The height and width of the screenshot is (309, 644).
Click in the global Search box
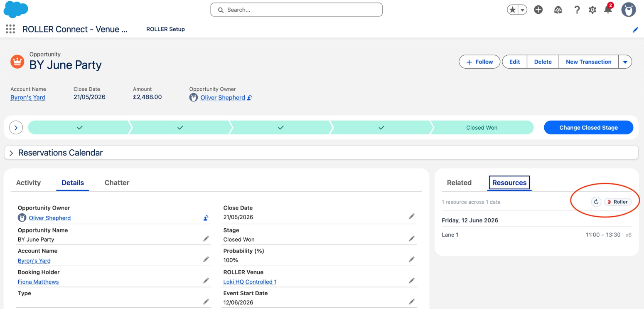(296, 10)
